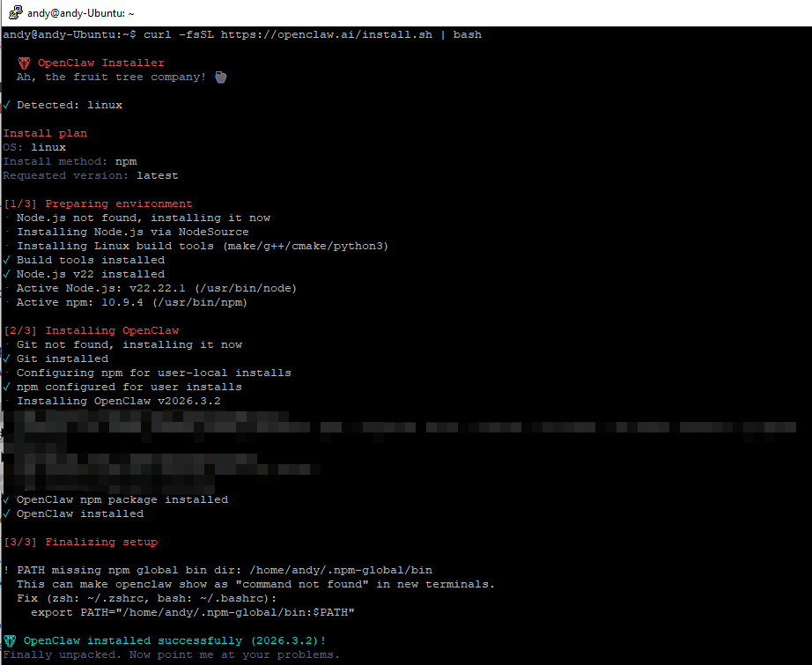Click the /usr/bin/node path text

tap(248, 289)
